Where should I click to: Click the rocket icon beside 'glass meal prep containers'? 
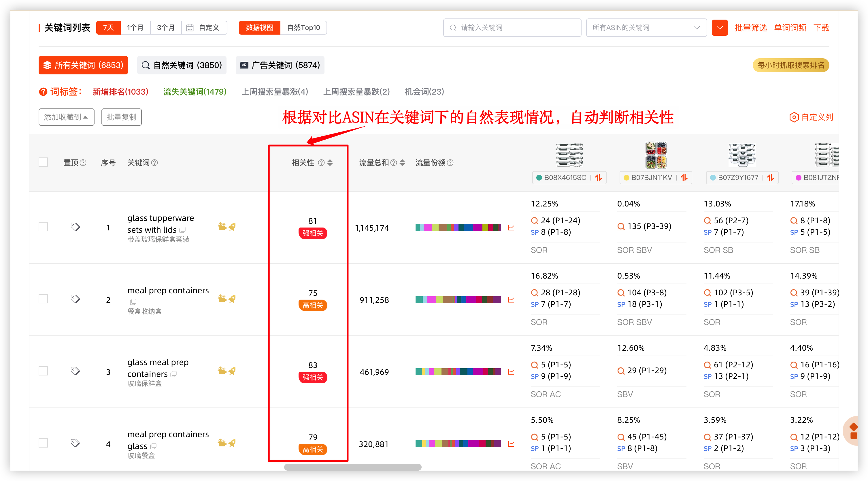point(232,371)
